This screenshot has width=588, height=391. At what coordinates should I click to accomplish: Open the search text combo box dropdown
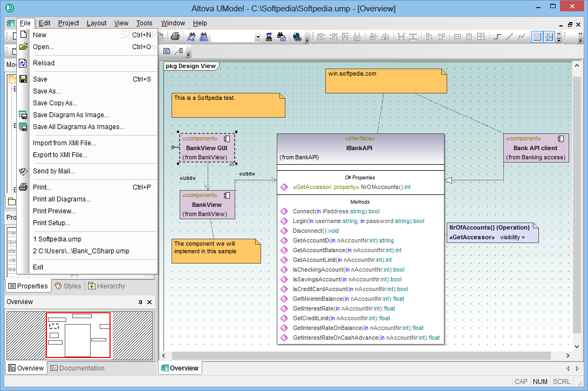(x=258, y=37)
